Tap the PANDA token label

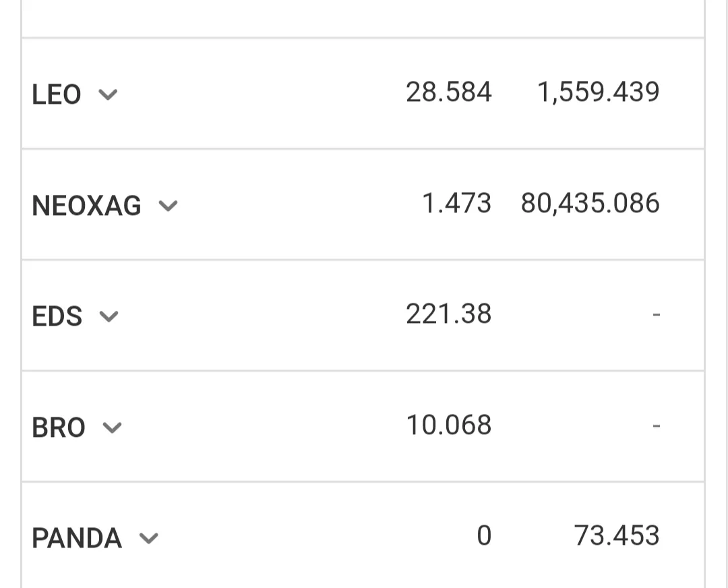pyautogui.click(x=77, y=538)
